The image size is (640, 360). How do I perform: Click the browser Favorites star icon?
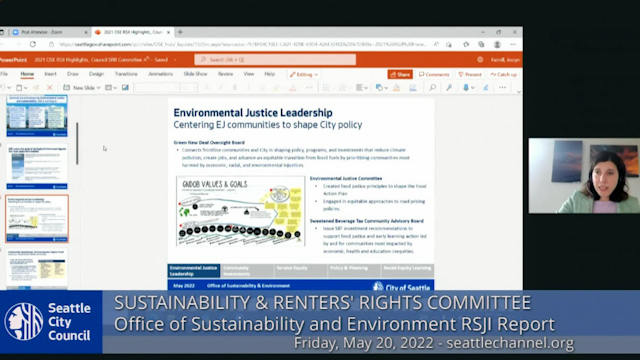pos(466,44)
